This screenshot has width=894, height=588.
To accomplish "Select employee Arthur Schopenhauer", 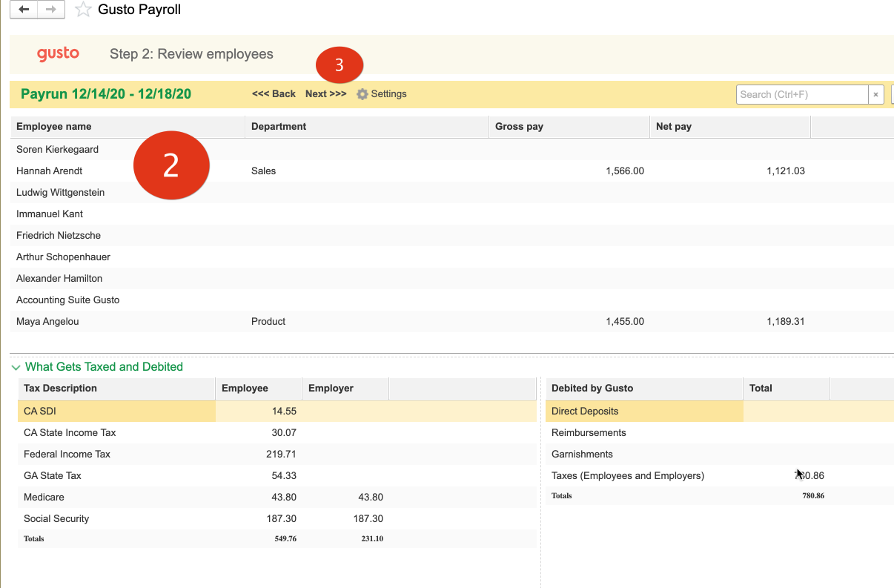I will (452, 257).
